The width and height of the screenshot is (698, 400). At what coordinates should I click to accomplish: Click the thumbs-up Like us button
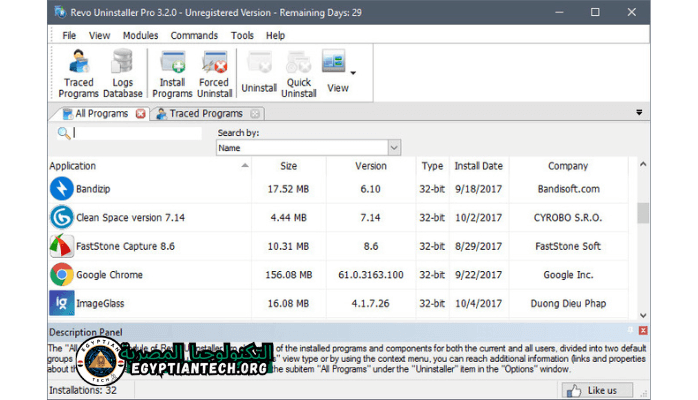[597, 390]
